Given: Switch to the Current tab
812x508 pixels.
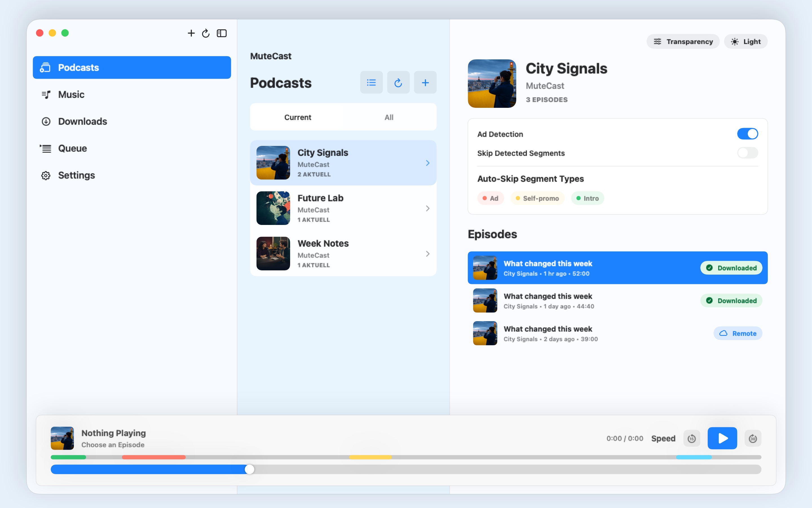Looking at the screenshot, I should [x=298, y=117].
